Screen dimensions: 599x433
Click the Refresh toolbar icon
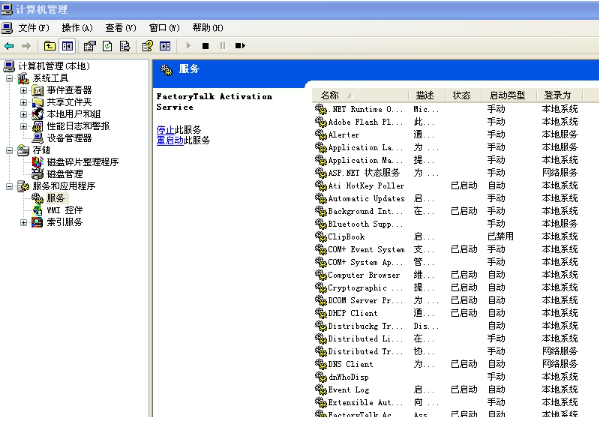point(108,46)
